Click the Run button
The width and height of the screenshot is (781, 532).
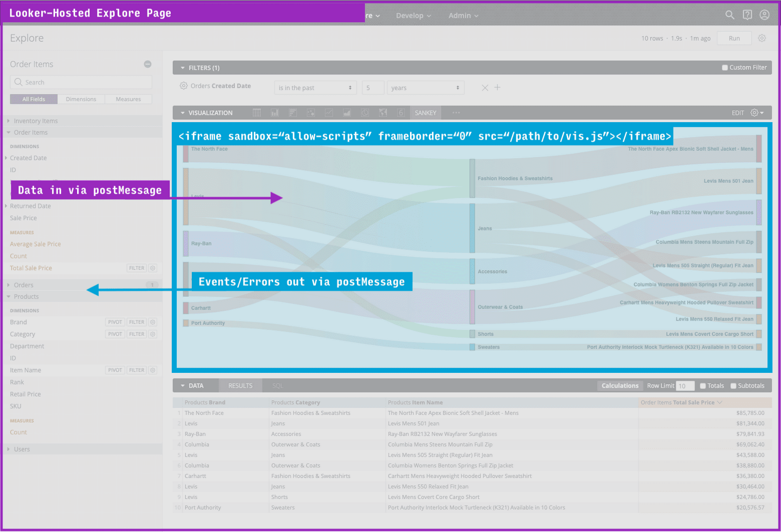coord(734,38)
